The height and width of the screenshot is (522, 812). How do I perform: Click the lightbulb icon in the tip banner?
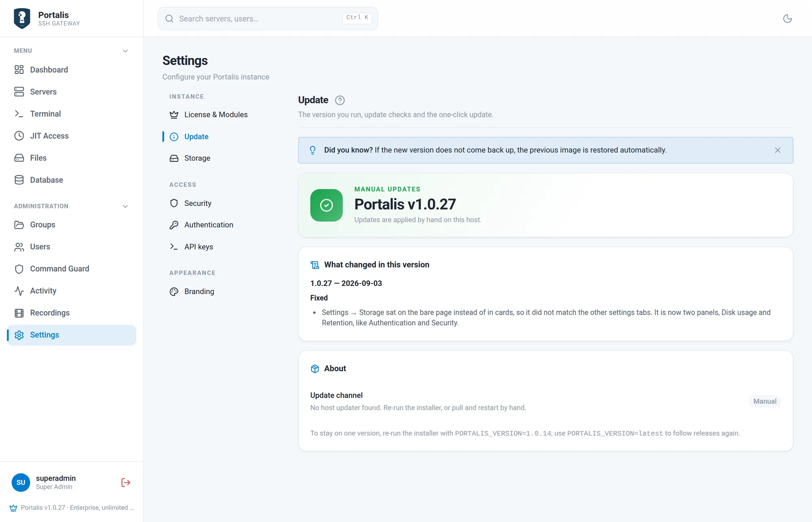[313, 150]
